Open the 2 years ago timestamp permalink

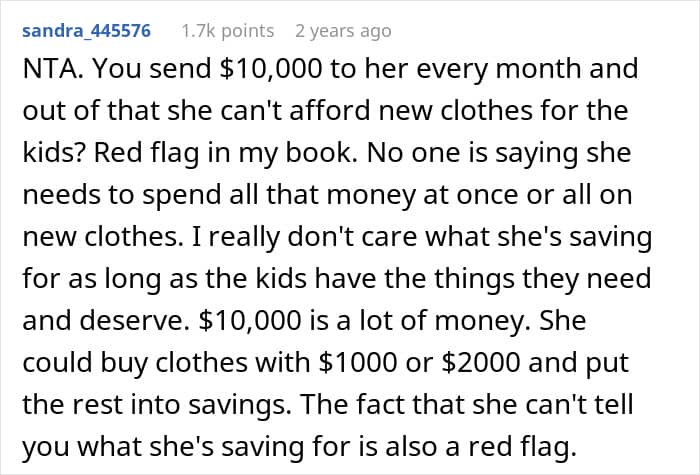coord(343,31)
